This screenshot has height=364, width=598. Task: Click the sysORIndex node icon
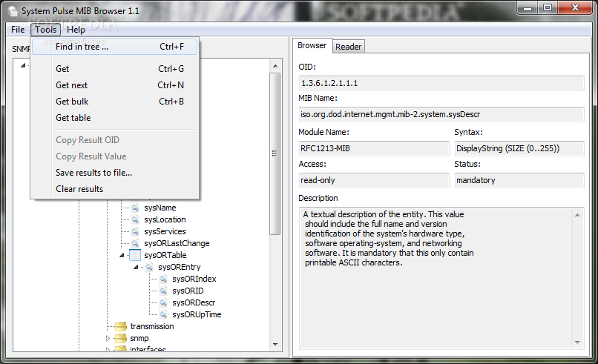click(x=163, y=279)
